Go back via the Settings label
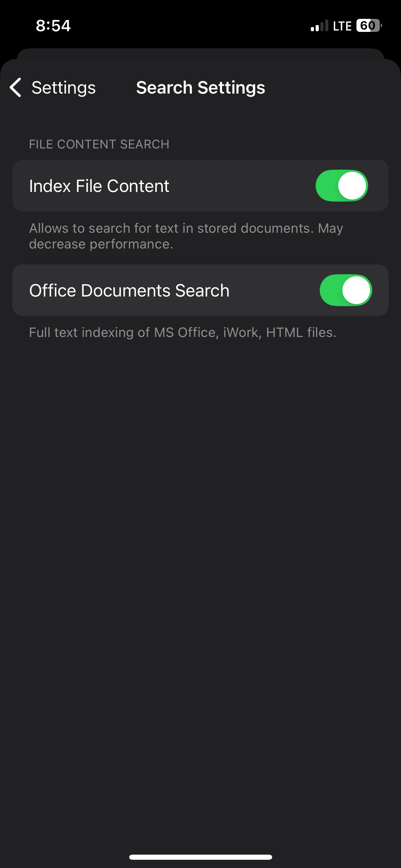The height and width of the screenshot is (868, 401). click(63, 88)
